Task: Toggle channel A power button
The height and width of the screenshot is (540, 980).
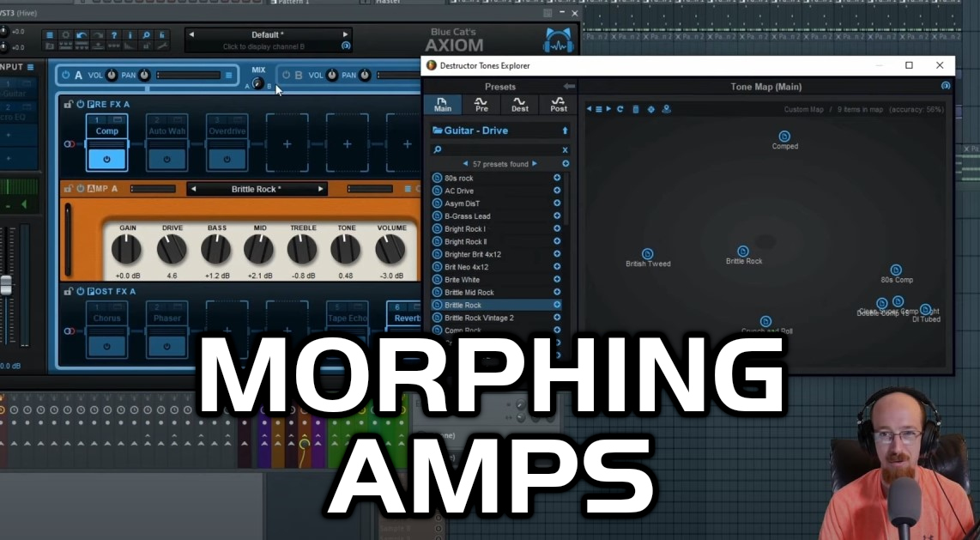Action: [x=65, y=75]
